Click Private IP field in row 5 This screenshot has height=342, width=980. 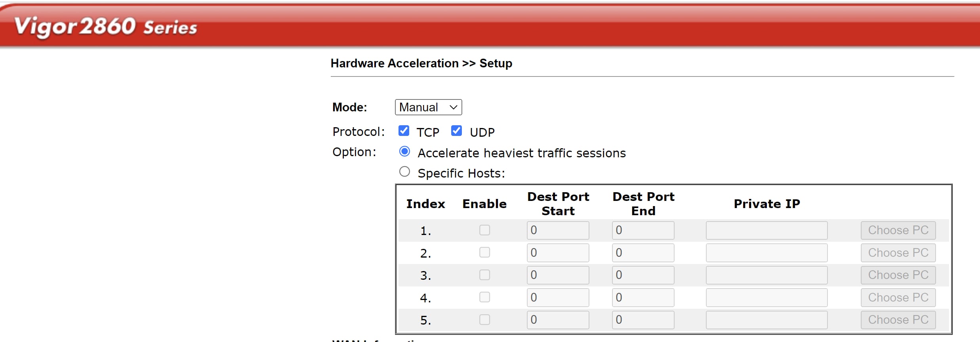click(766, 320)
